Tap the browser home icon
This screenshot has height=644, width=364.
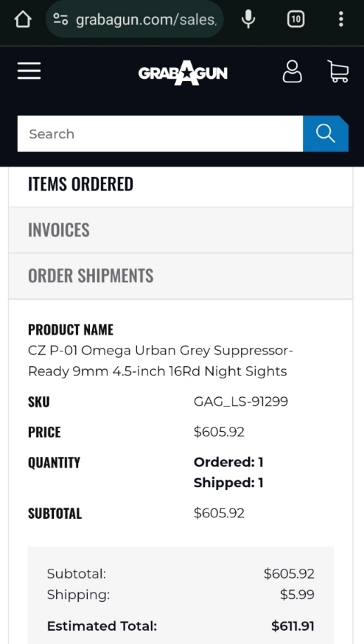click(x=23, y=19)
